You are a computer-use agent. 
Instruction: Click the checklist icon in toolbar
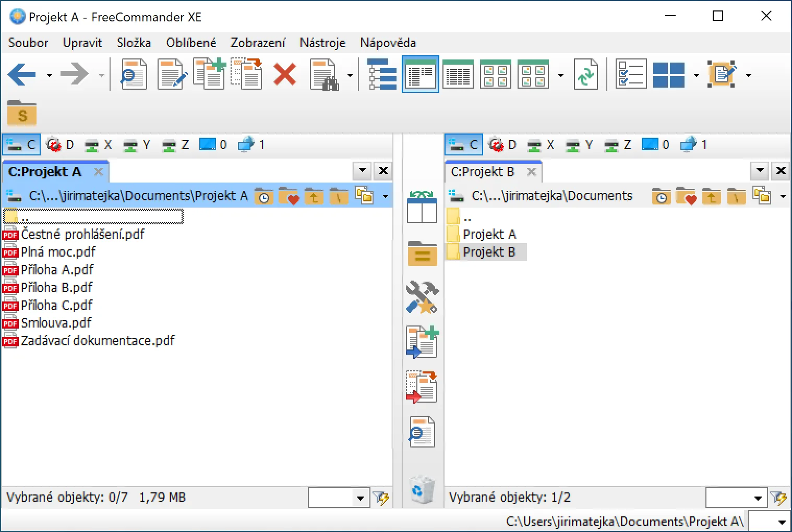[x=631, y=74]
